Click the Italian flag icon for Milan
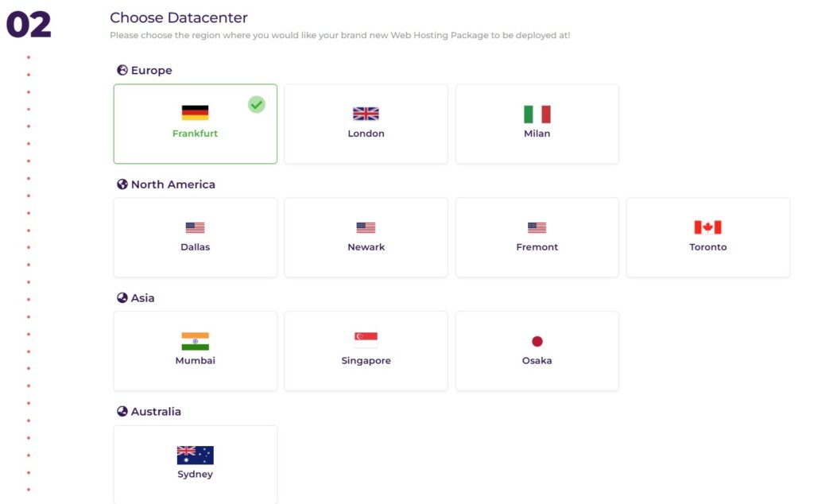This screenshot has width=814, height=504. [x=537, y=114]
